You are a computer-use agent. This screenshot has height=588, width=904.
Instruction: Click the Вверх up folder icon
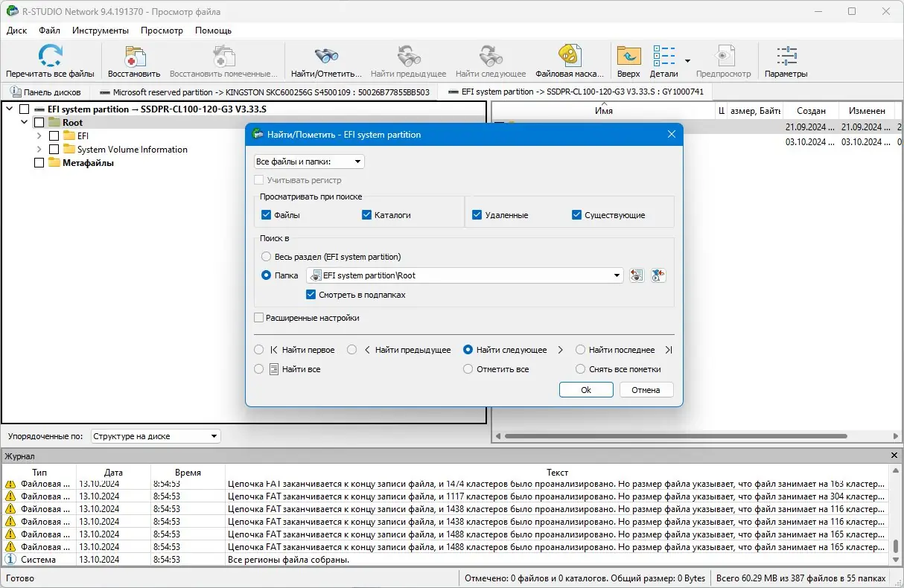click(x=628, y=57)
